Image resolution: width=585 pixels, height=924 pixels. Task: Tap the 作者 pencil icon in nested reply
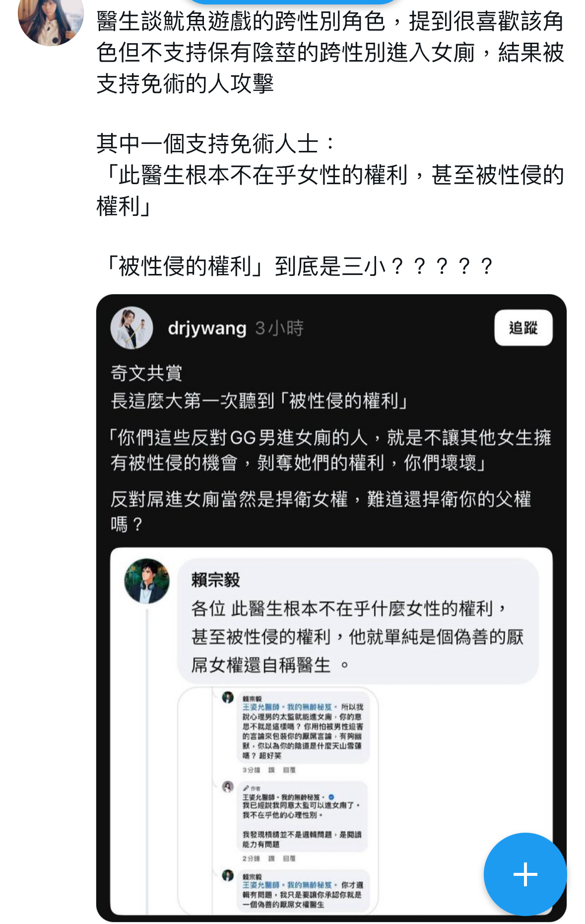246,788
